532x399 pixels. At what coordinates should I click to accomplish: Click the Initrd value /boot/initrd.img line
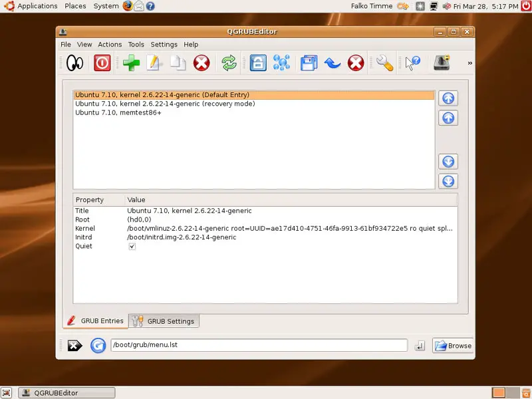pyautogui.click(x=182, y=237)
